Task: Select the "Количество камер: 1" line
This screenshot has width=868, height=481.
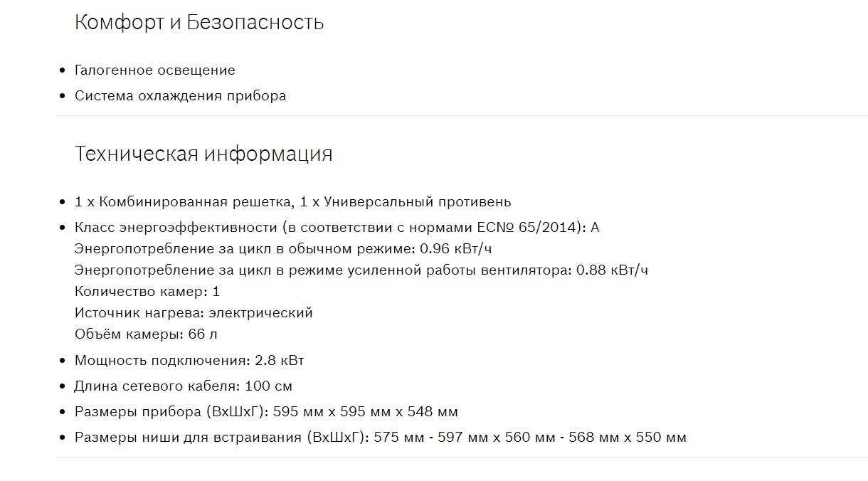Action: coord(147,292)
